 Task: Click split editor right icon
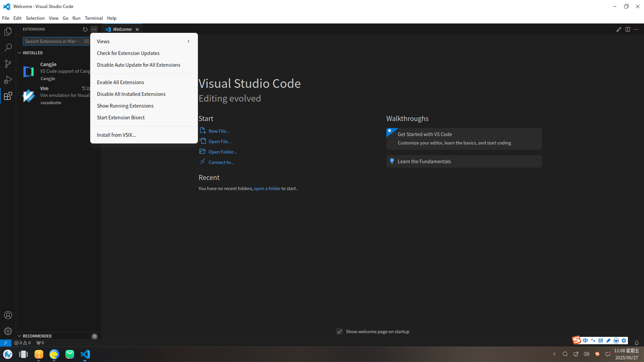click(628, 29)
